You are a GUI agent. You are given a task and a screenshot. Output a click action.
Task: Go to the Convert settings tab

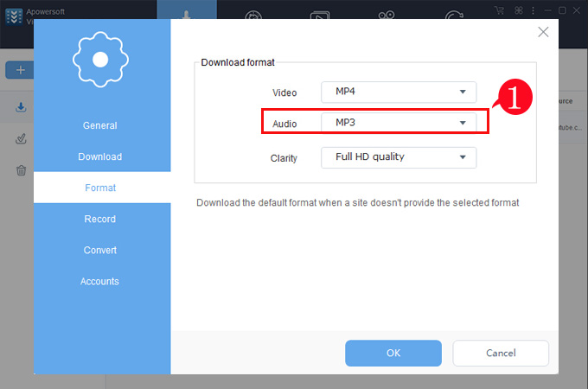point(100,250)
